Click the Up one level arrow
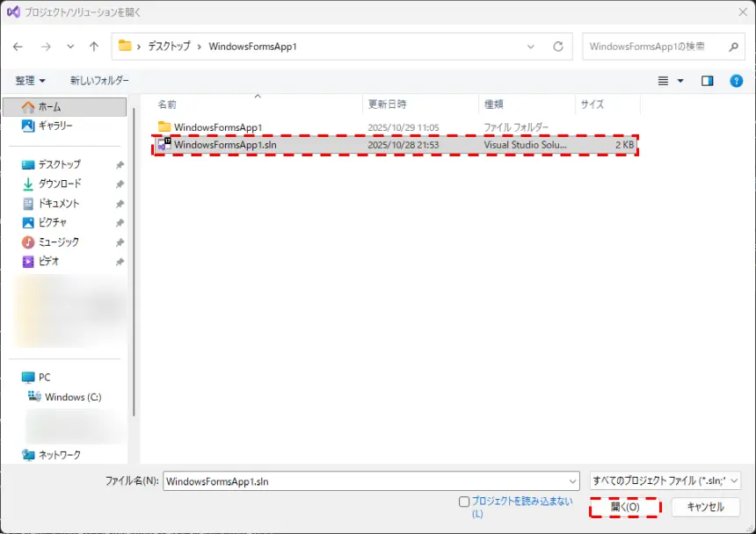The image size is (756, 534). tap(94, 47)
